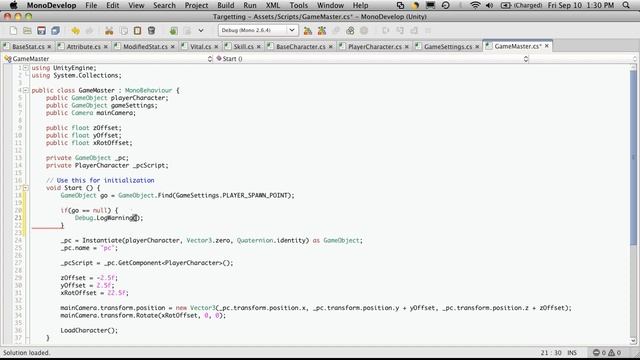Click the volume speaker icon
This screenshot has height=360, width=640.
[x=489, y=5]
